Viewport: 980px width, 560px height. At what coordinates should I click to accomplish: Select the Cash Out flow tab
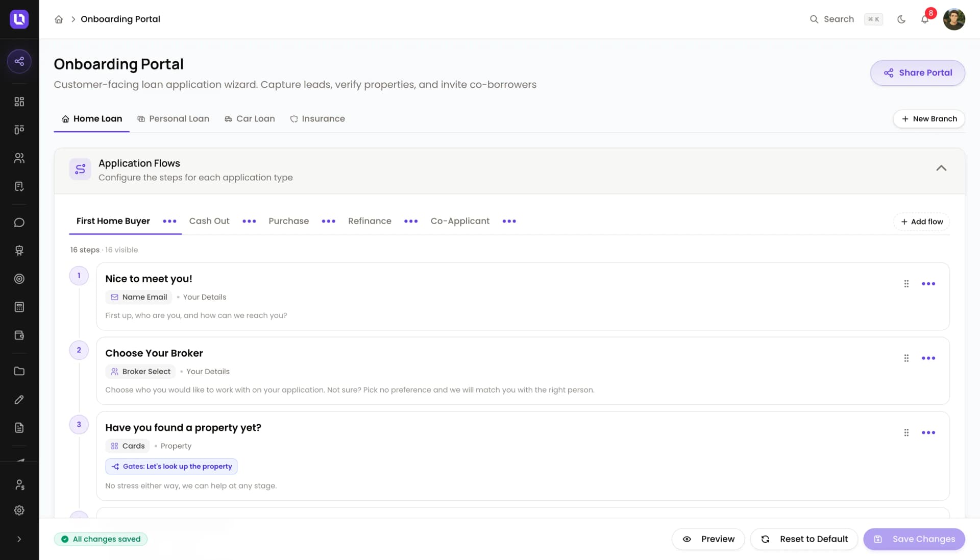pyautogui.click(x=209, y=221)
